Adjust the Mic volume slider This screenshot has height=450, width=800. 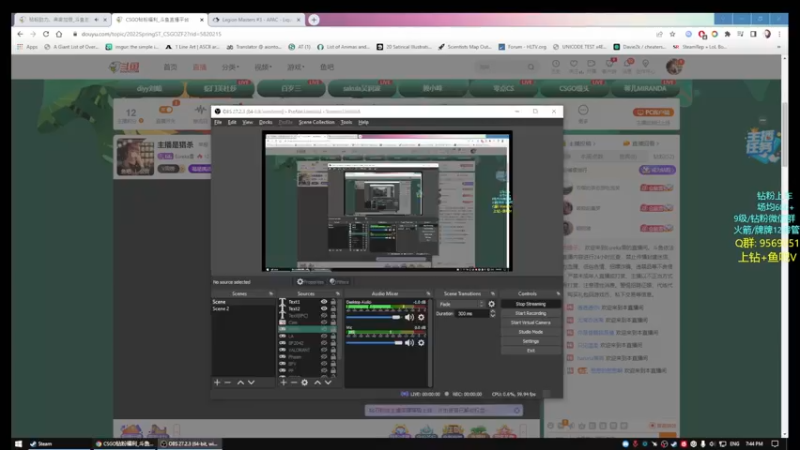tap(373, 343)
